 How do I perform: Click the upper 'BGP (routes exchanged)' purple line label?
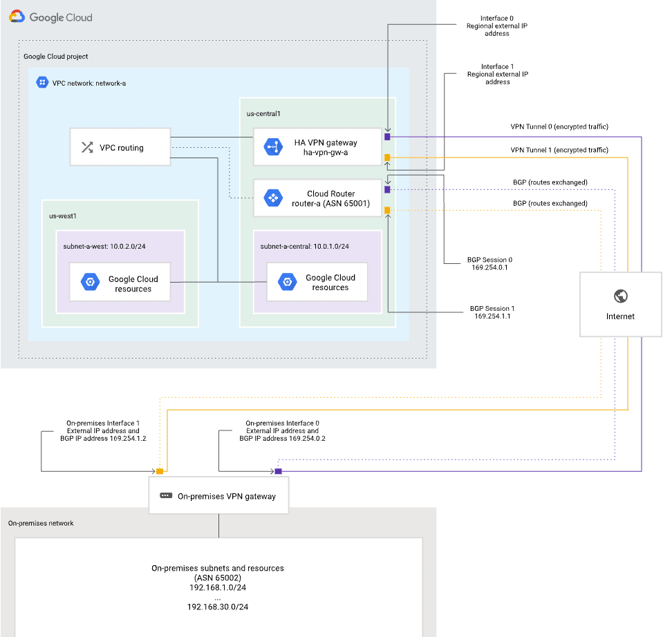(550, 182)
